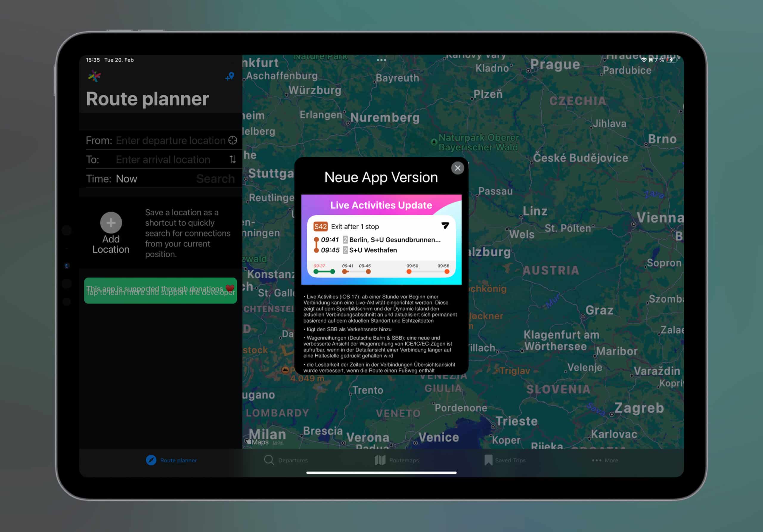763x532 pixels.
Task: Enter arrival location in To field
Action: (163, 160)
